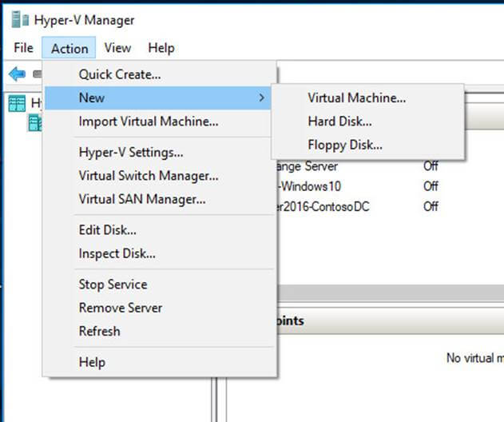Open the Help menu in menu bar
Viewport: 504px width, 422px height.
pos(161,48)
